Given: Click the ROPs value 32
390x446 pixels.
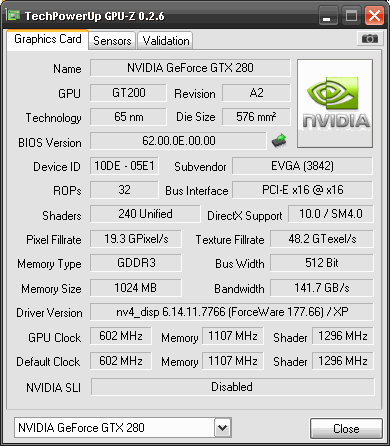Looking at the screenshot, I should [x=124, y=190].
